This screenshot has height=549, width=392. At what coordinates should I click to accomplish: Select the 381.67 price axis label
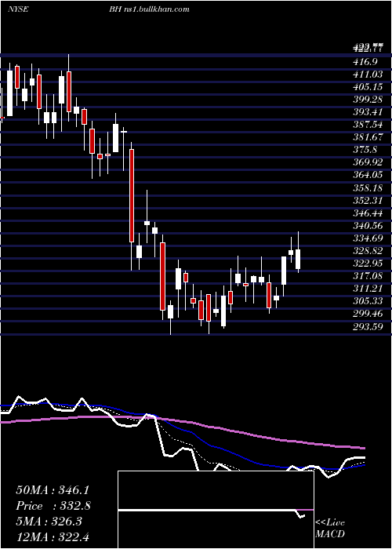point(368,137)
